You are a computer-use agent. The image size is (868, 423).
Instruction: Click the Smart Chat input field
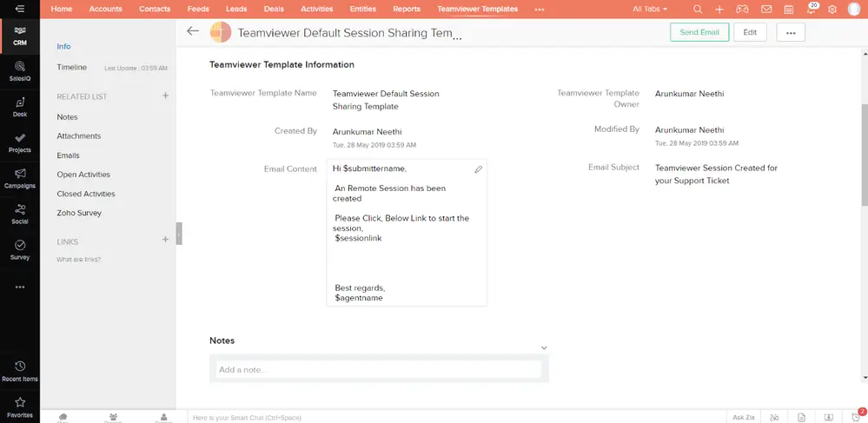tap(456, 418)
